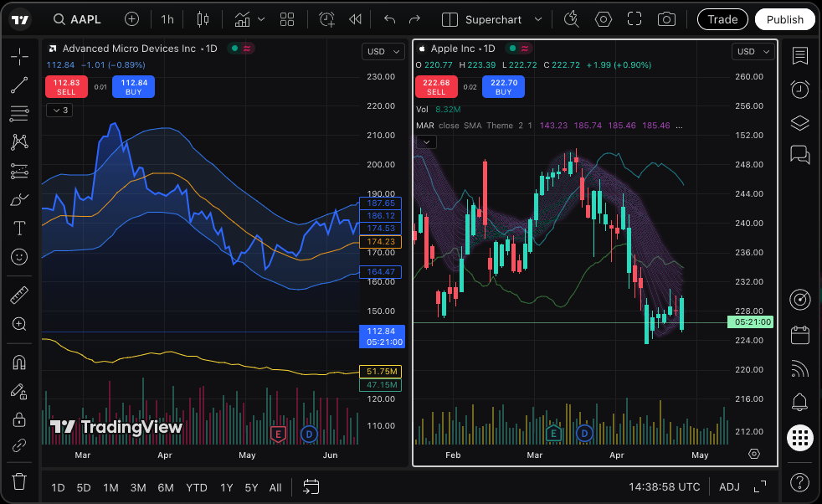Enter fullscreen mode
Screen dimensions: 822x504
click(x=634, y=19)
